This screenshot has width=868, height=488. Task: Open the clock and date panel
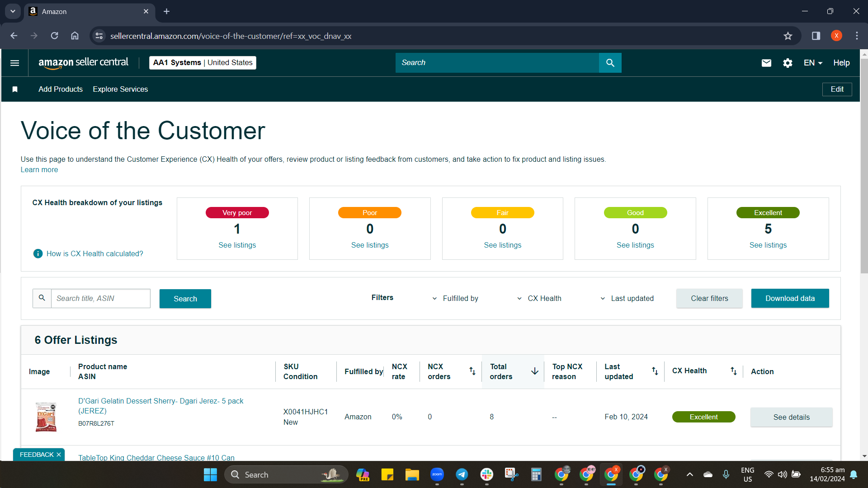[827, 474]
